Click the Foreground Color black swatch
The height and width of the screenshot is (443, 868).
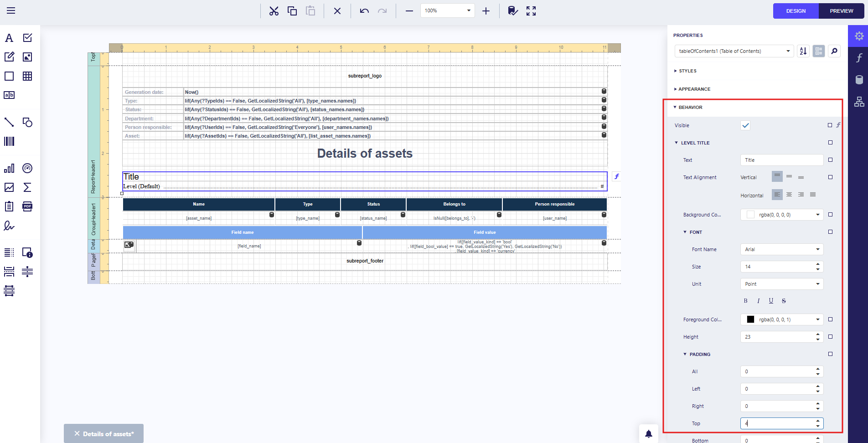click(750, 319)
